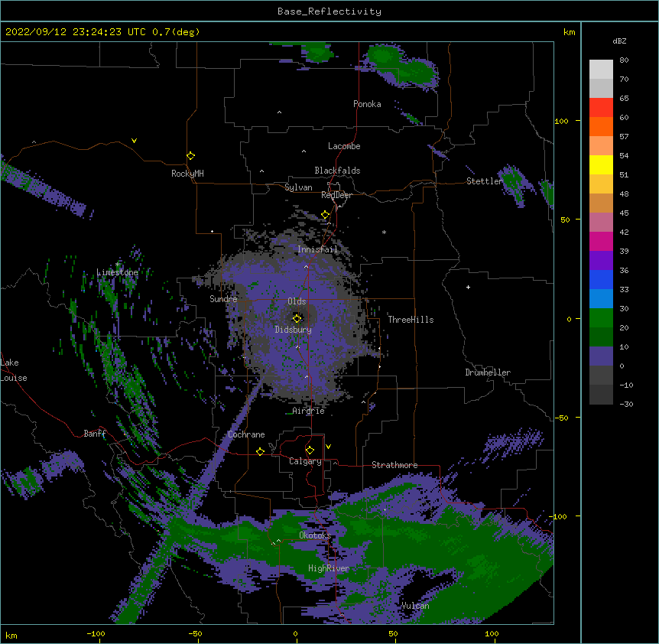Click the RedDeer city label

(x=336, y=195)
